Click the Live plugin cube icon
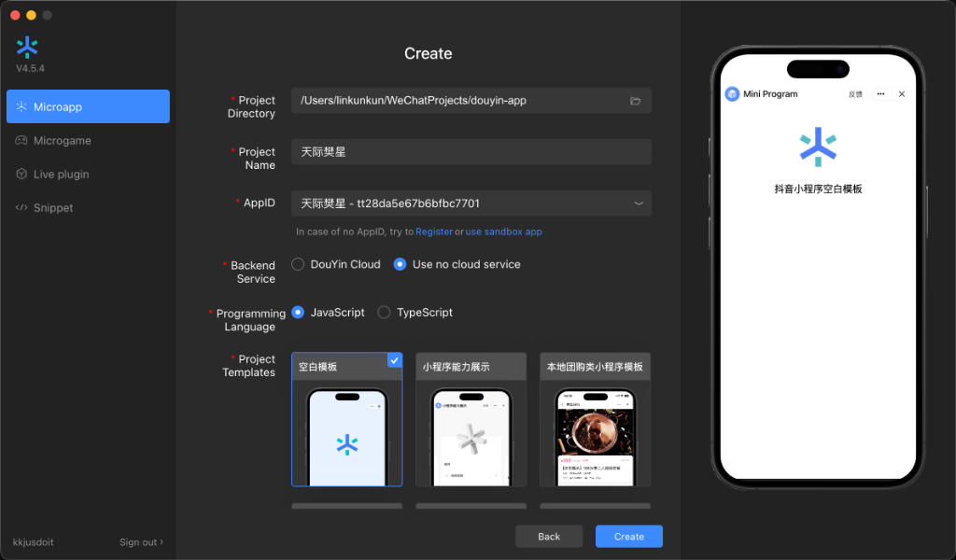This screenshot has height=560, width=956. [x=21, y=174]
